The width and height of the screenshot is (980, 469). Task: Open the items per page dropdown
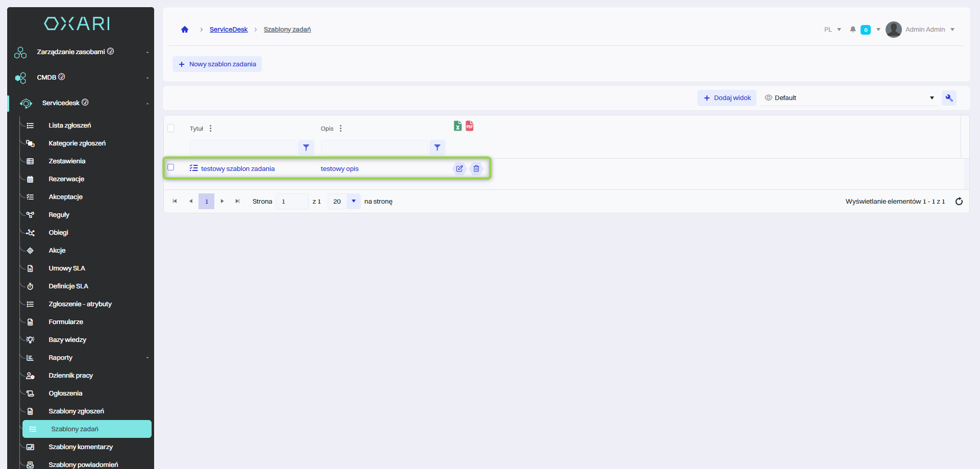[x=353, y=202]
